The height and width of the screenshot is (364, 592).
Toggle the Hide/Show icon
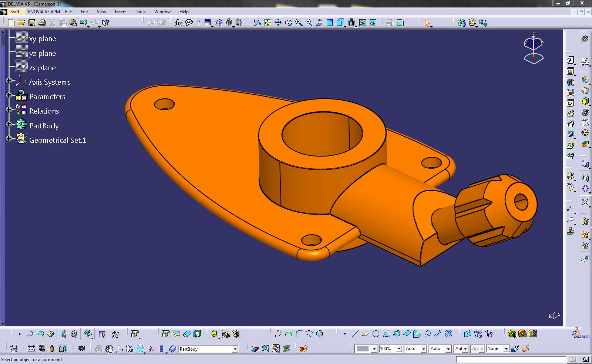tap(363, 23)
